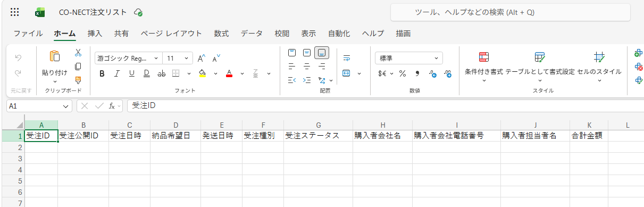
Task: Click the phonetic guide (furigana) icon
Action: (x=256, y=73)
